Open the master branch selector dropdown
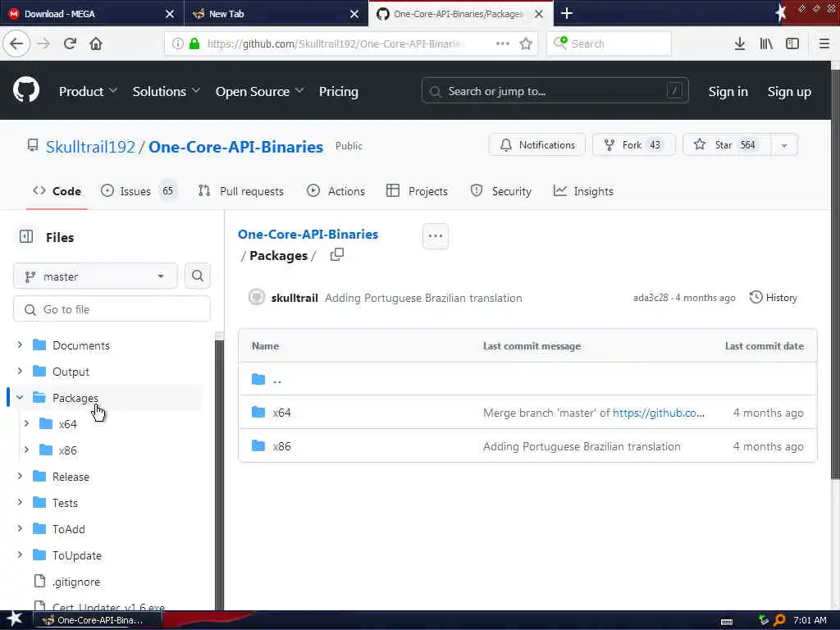The image size is (840, 630). click(x=95, y=276)
